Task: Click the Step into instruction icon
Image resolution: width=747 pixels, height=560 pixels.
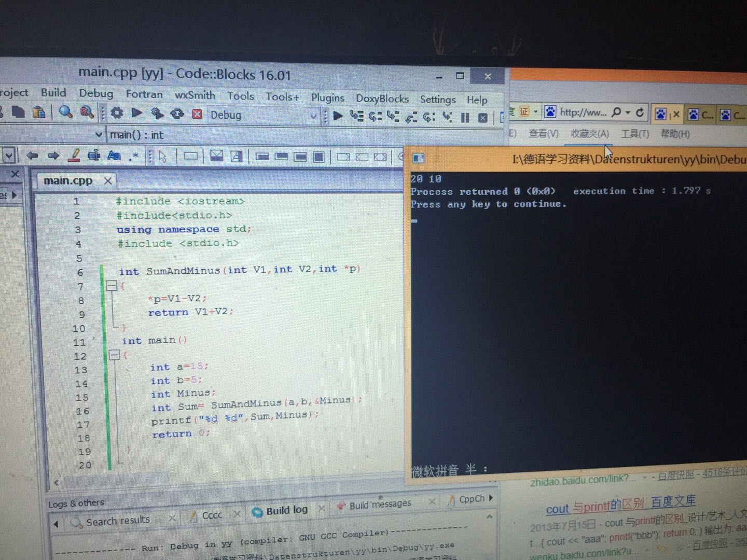Action: click(x=447, y=118)
